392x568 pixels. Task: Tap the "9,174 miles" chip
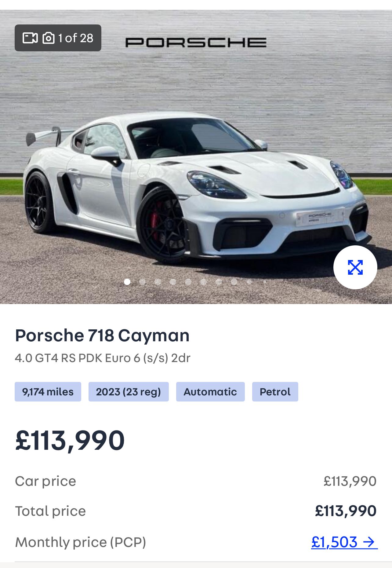[x=48, y=392]
